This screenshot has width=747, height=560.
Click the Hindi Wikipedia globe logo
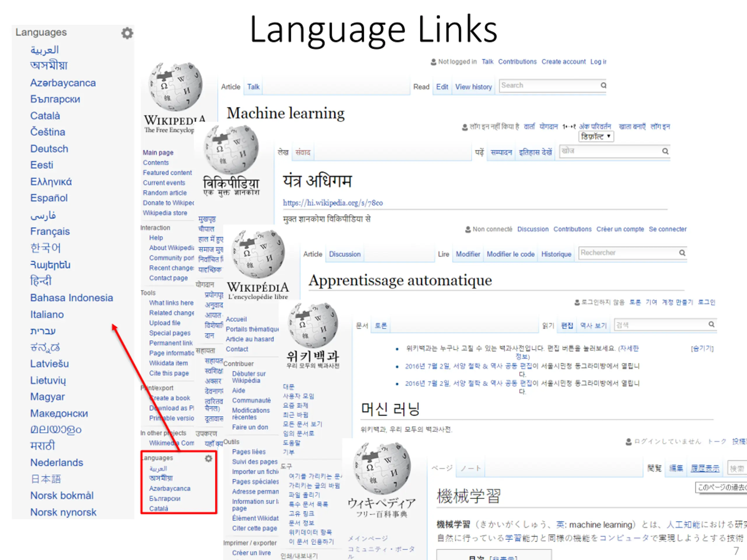tap(231, 150)
